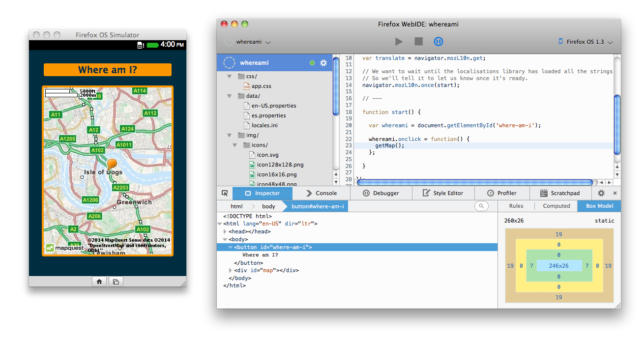Click the 'static' position label in Box Model
This screenshot has height=338, width=644.
[x=604, y=221]
